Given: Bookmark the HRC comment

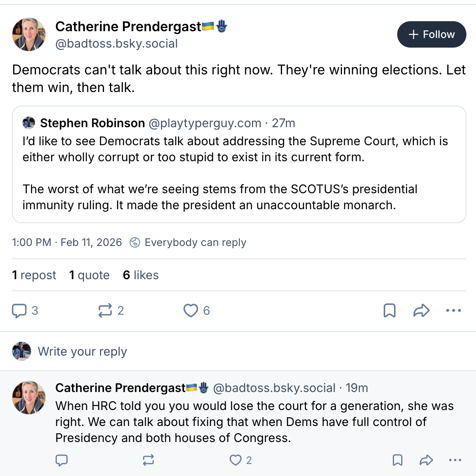Looking at the screenshot, I should (x=398, y=460).
